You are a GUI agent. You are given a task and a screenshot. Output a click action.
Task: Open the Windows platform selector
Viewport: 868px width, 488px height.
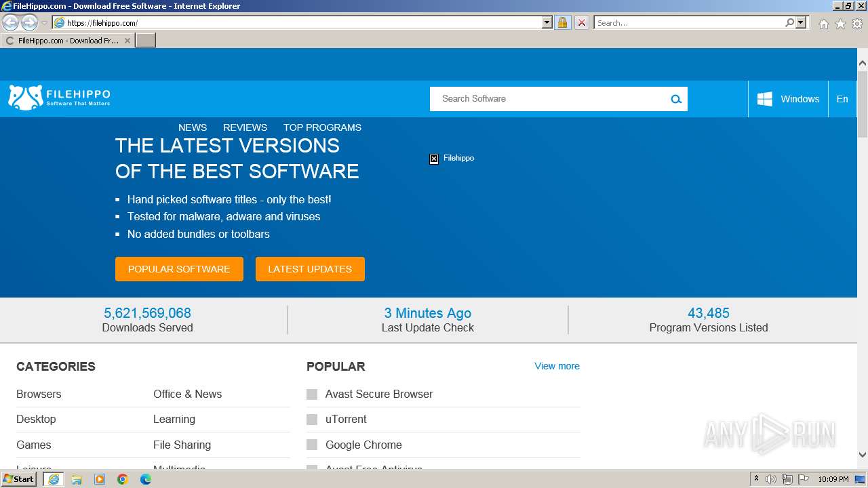(788, 99)
